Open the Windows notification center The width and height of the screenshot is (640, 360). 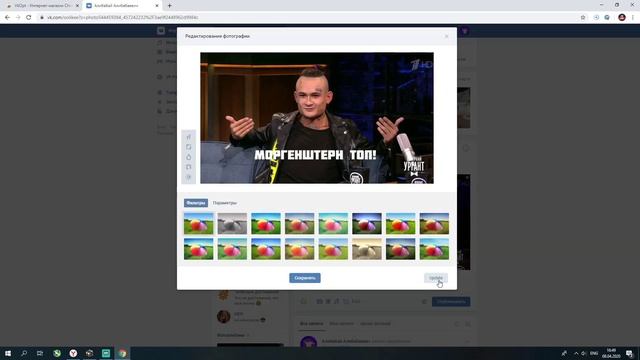630,353
